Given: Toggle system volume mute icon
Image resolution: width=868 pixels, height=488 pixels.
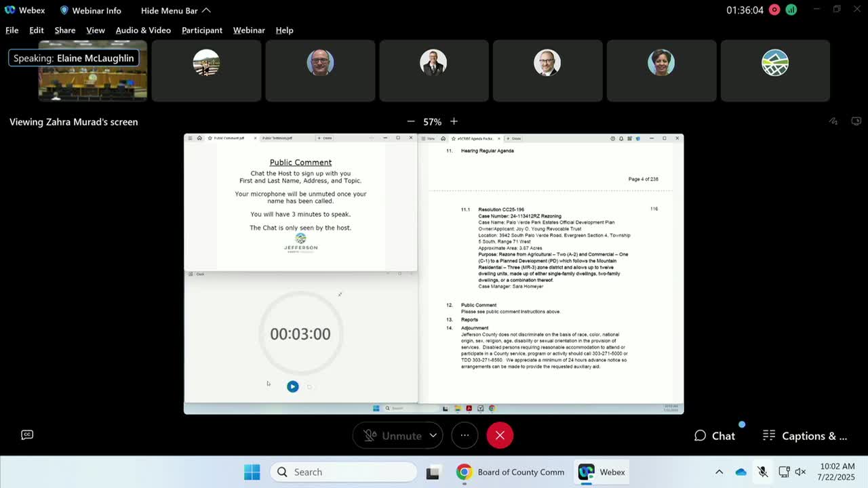Looking at the screenshot, I should pos(800,472).
